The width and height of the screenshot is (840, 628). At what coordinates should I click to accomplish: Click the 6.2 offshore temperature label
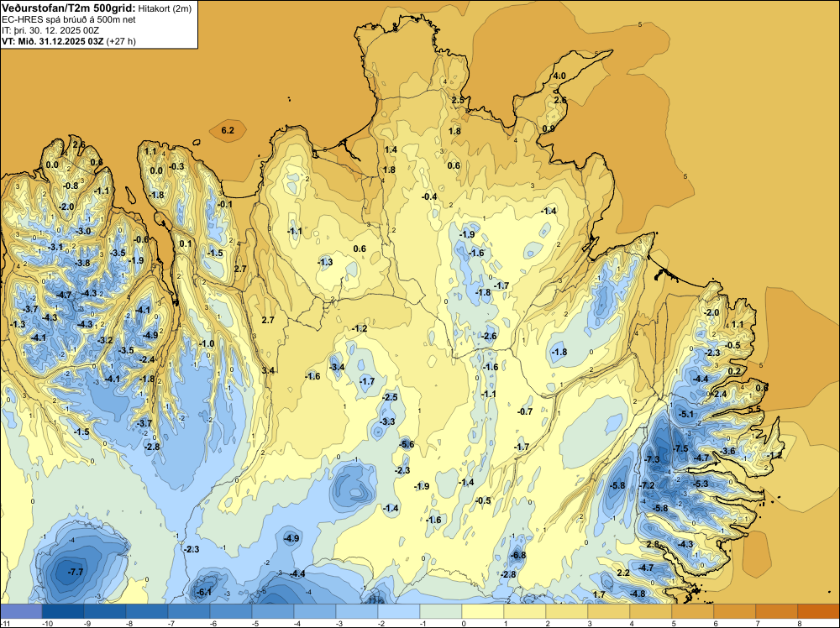tap(228, 131)
